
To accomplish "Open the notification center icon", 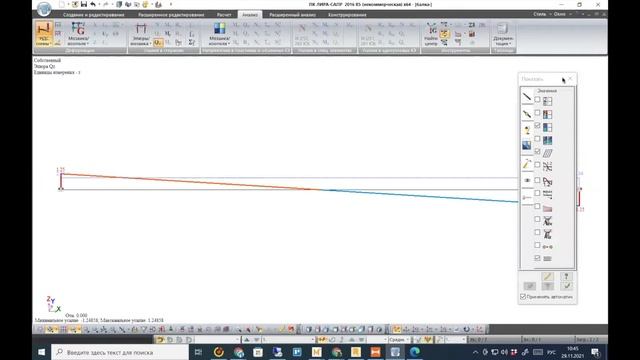I will (595, 352).
